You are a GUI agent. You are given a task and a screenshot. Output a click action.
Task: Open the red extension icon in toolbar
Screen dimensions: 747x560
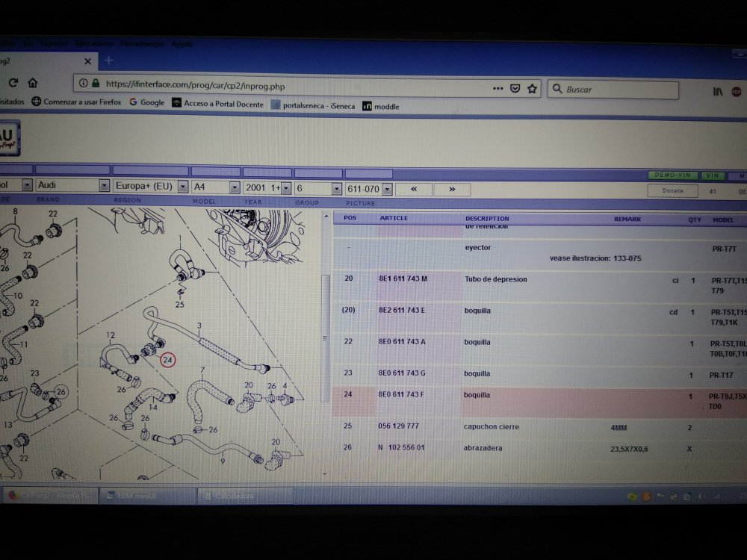[x=737, y=92]
